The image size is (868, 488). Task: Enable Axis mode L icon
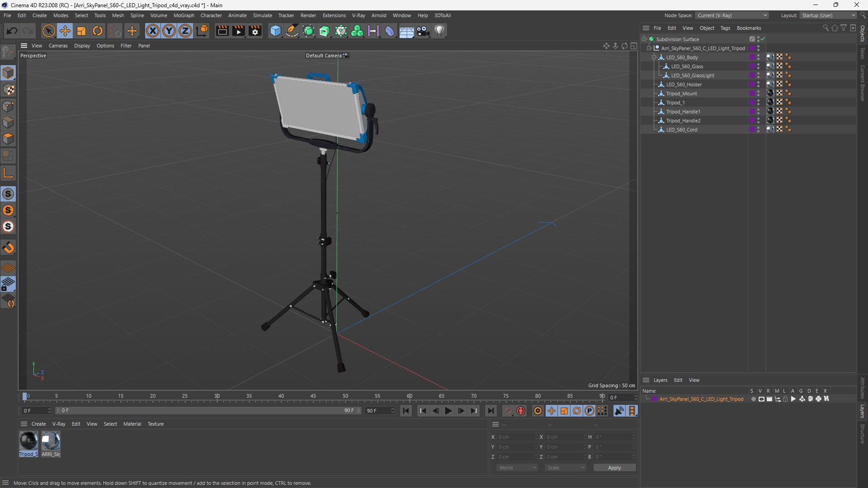point(8,173)
